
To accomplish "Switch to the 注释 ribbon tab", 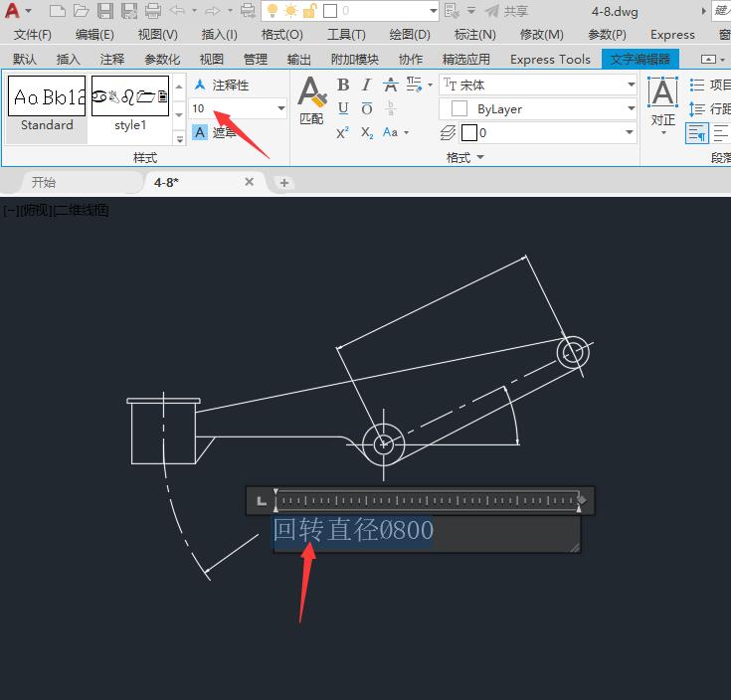I will click(x=111, y=60).
